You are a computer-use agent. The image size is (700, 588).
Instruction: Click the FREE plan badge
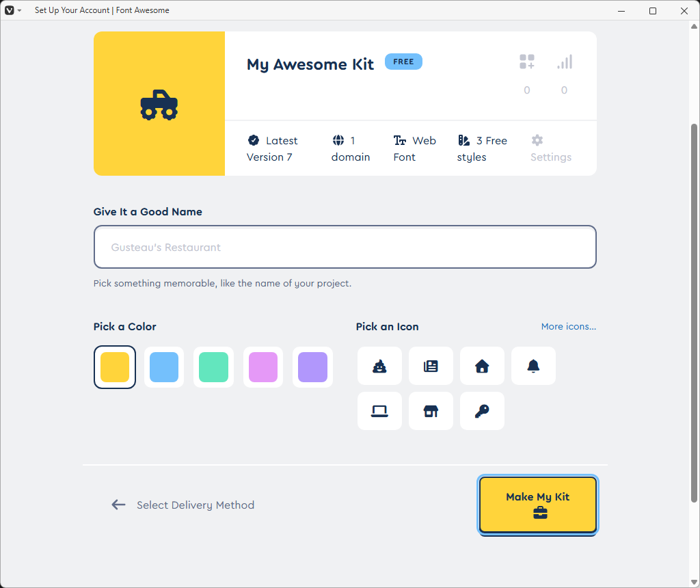pos(403,62)
